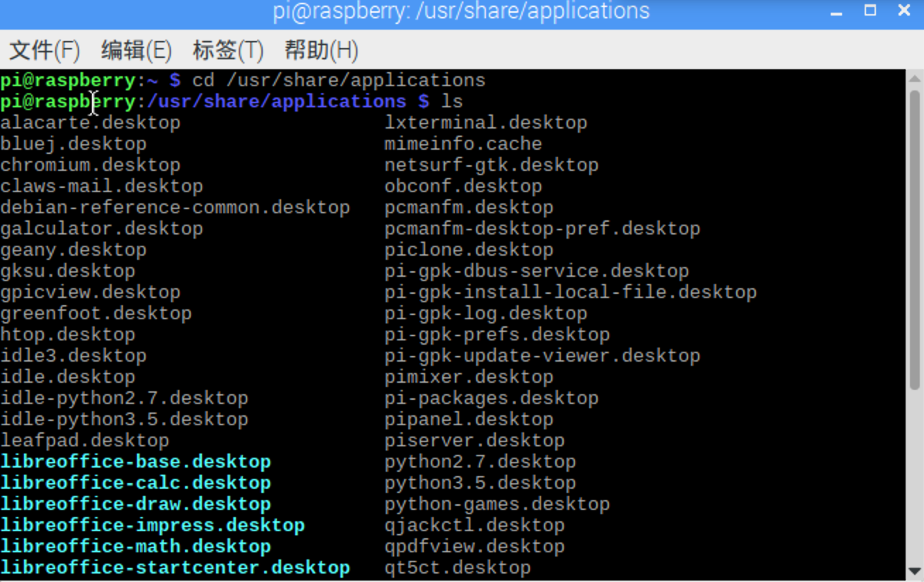Click the text debian-reference-common.desktop
Screen dimensions: 924x582
(175, 208)
